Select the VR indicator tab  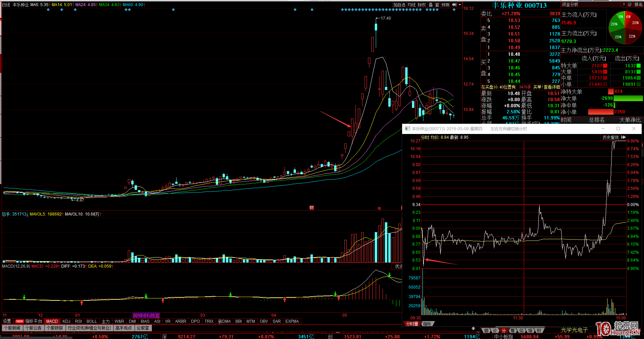pos(168,321)
